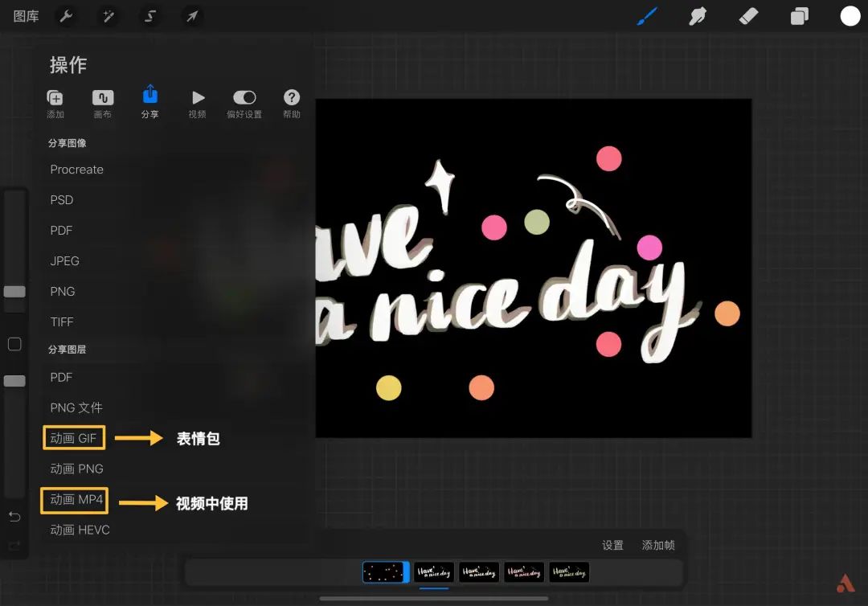Export as 动画 GIF
This screenshot has height=606, width=868.
[x=74, y=438]
